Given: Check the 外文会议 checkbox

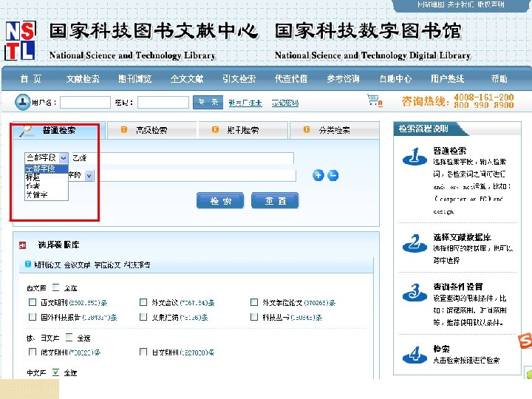Looking at the screenshot, I should pos(143,302).
